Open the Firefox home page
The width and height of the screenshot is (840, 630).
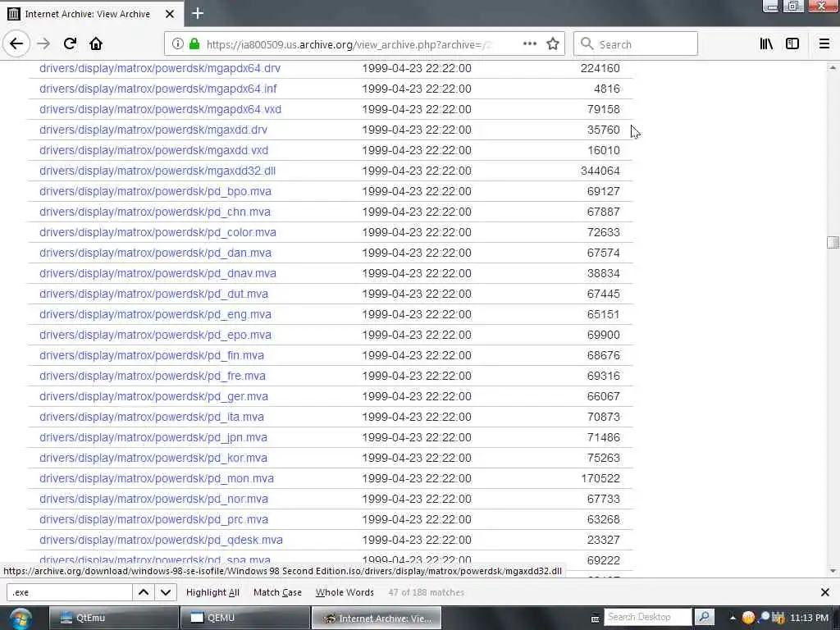point(96,44)
